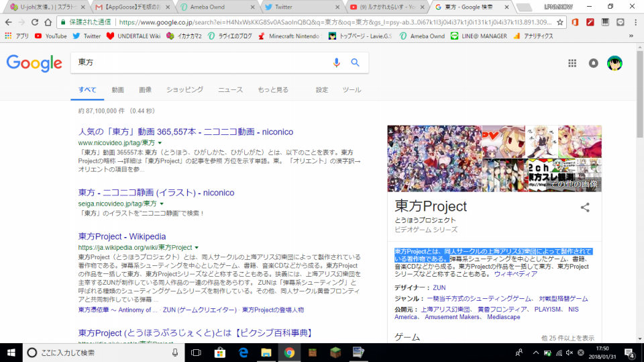
Task: Open the Minecraft grass block taskbar icon
Action: click(335, 353)
